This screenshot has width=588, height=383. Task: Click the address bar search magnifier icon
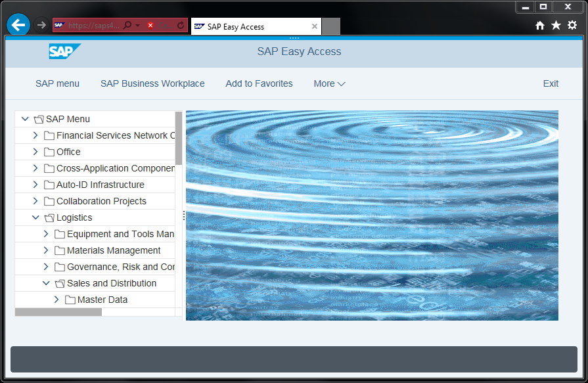(127, 25)
